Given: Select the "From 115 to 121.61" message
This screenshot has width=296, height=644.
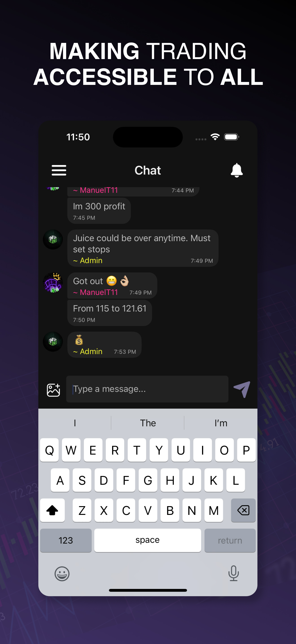Looking at the screenshot, I should pos(110,313).
